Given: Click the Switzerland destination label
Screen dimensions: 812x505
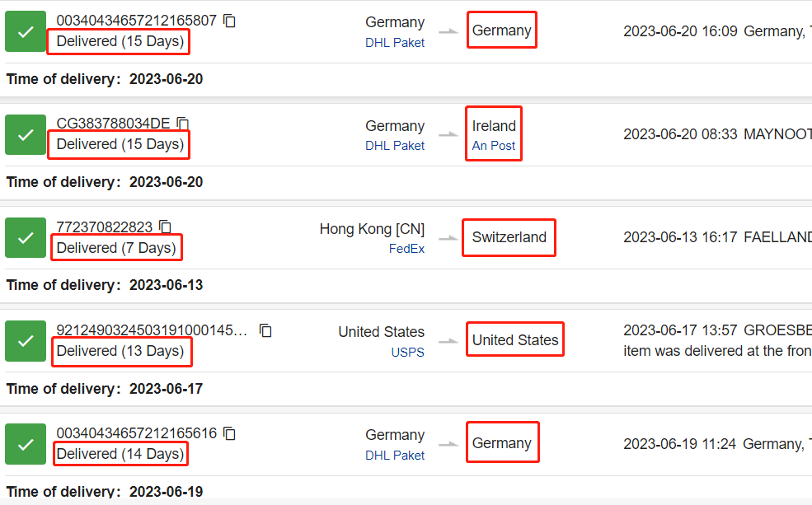Looking at the screenshot, I should coord(509,237).
